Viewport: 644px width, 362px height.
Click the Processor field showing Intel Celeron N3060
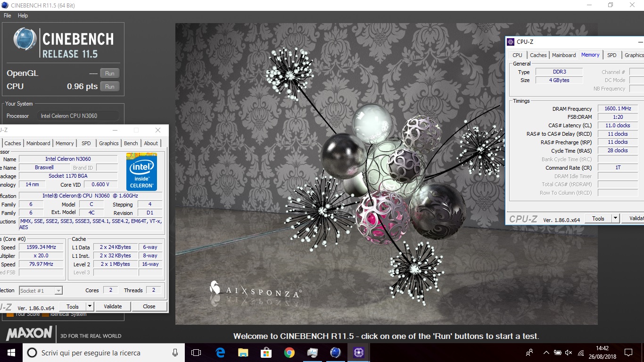tap(77, 116)
